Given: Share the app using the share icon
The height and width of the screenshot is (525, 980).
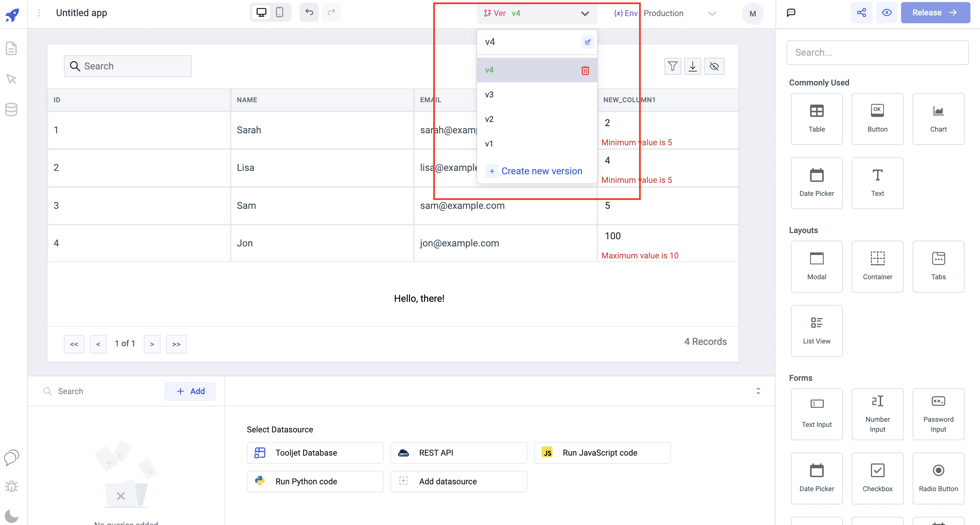Looking at the screenshot, I should point(861,12).
